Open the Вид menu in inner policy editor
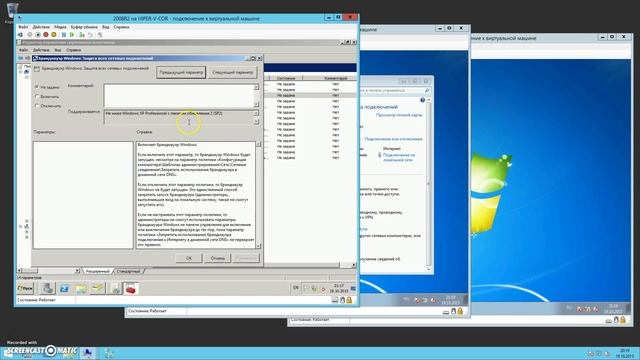 click(x=58, y=50)
